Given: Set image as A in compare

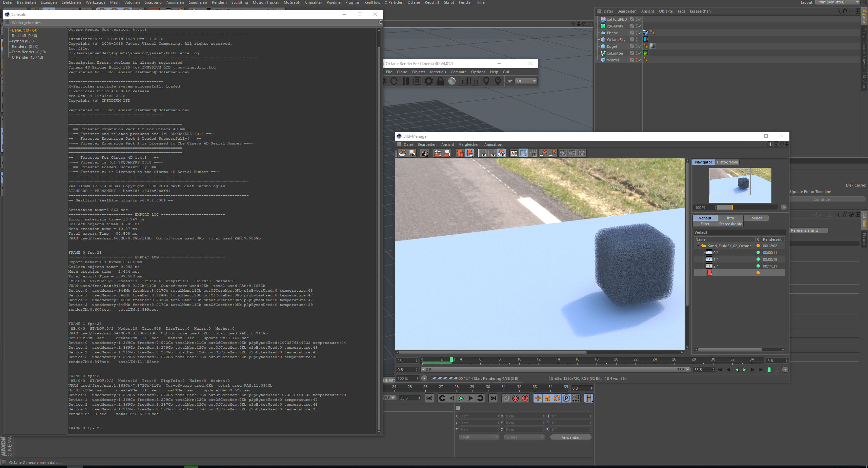Looking at the screenshot, I should coord(544,153).
